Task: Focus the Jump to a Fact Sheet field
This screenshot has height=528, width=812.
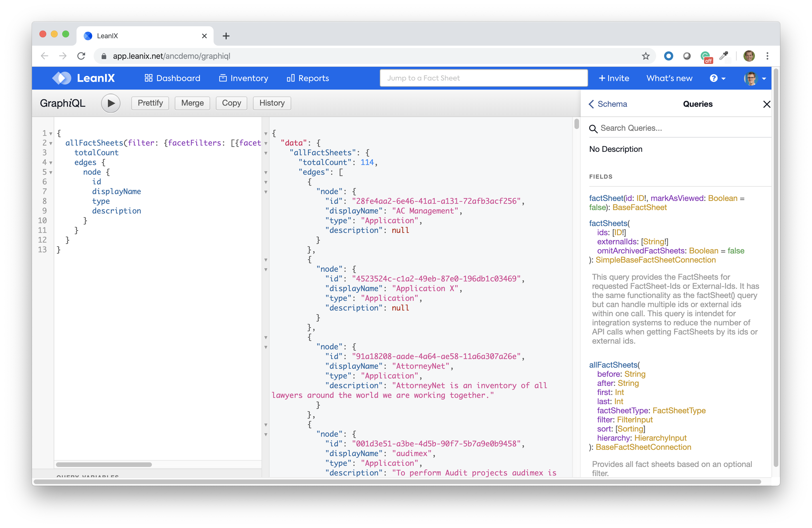Action: [483, 78]
